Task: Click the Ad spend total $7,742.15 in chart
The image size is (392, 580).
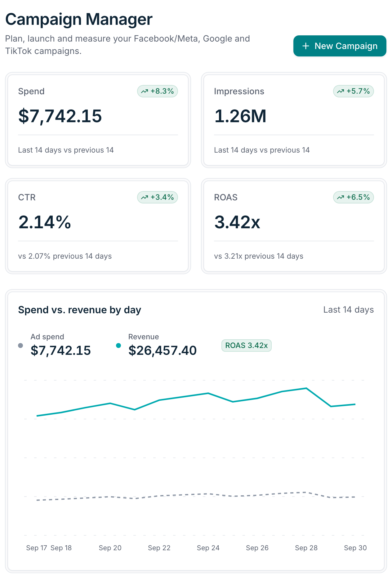Action: tap(61, 350)
